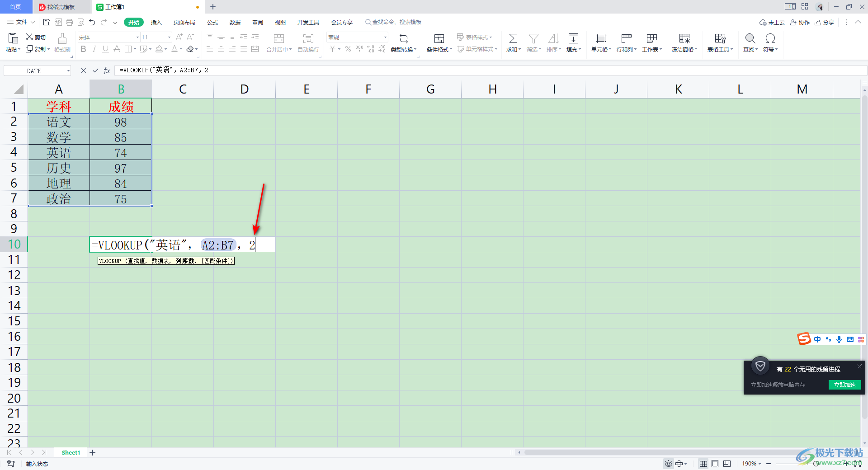Open the Page Layout (页面布局) tab
This screenshot has width=868, height=470.
[x=184, y=22]
